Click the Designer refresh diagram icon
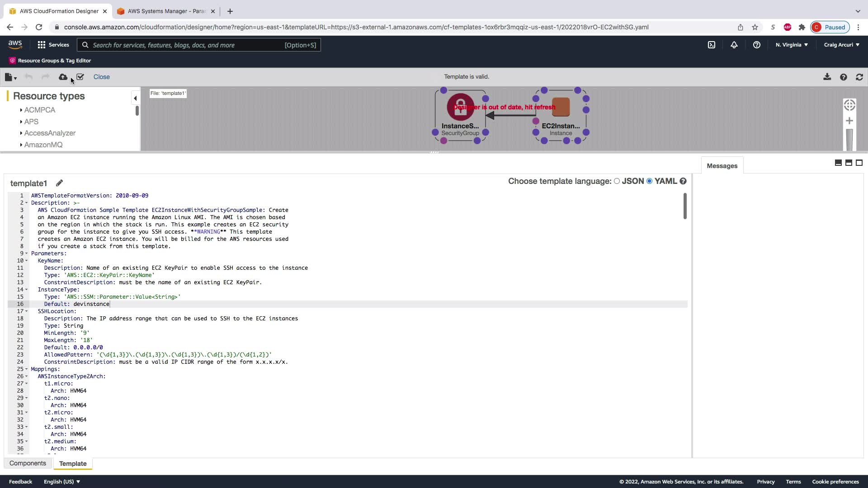Screen dimensions: 868x488 (x=859, y=77)
